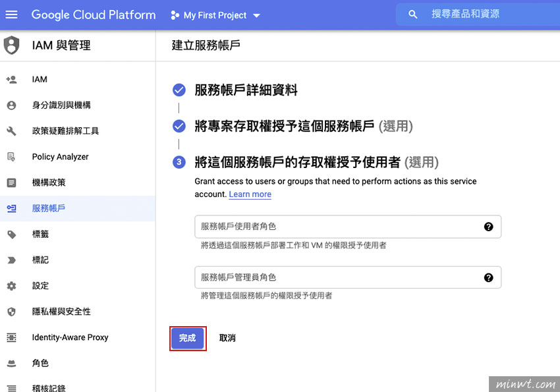This screenshot has width=560, height=392.
Task: Click the 標記 arrow-label icon
Action: coord(11,260)
